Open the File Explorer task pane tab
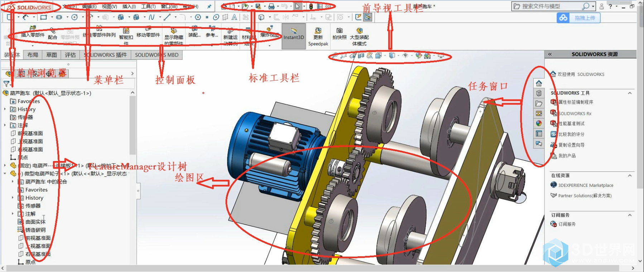 point(539,103)
